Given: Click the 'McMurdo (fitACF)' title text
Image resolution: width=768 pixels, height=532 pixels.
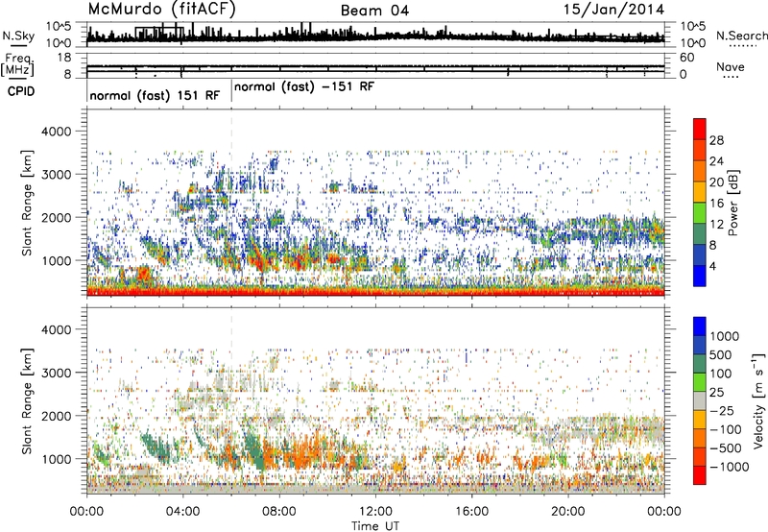Looking at the screenshot, I should tap(161, 10).
